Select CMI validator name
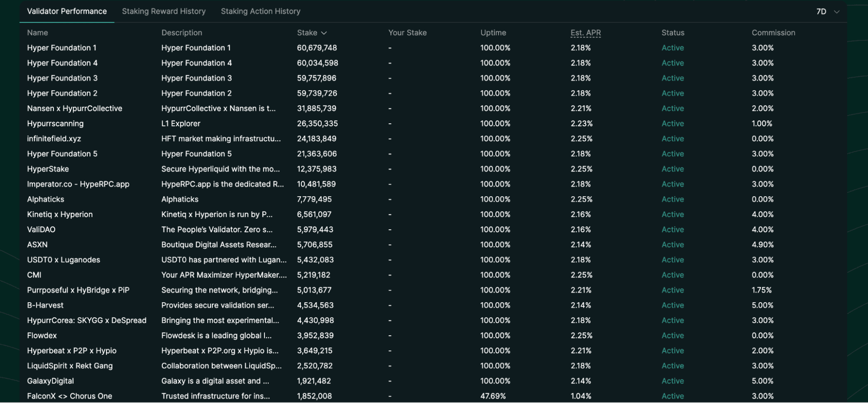The image size is (868, 403). (x=34, y=275)
